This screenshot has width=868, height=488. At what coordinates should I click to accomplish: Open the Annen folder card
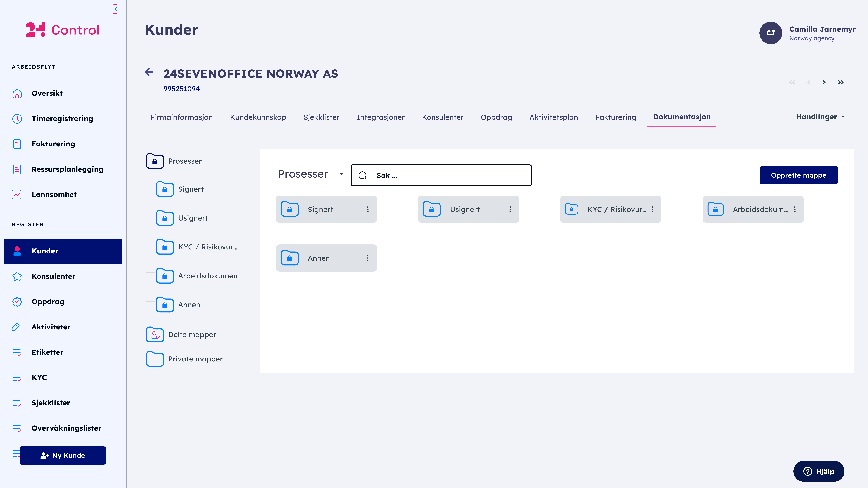coord(326,258)
